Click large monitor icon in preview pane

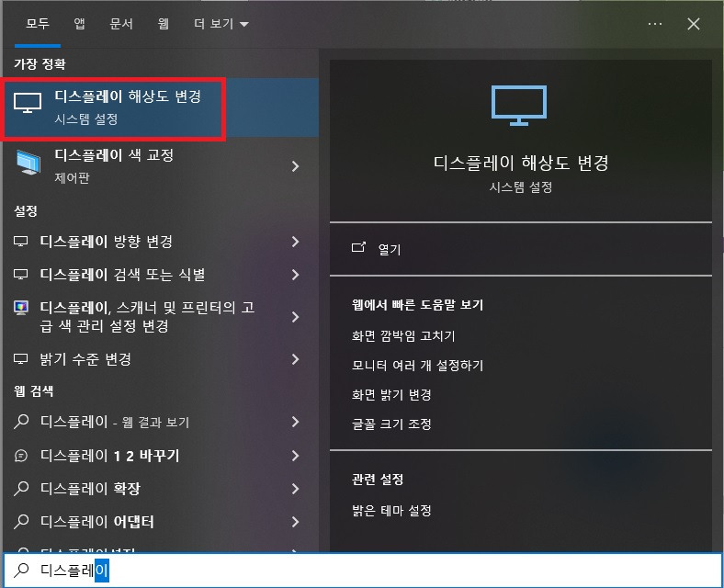(519, 106)
